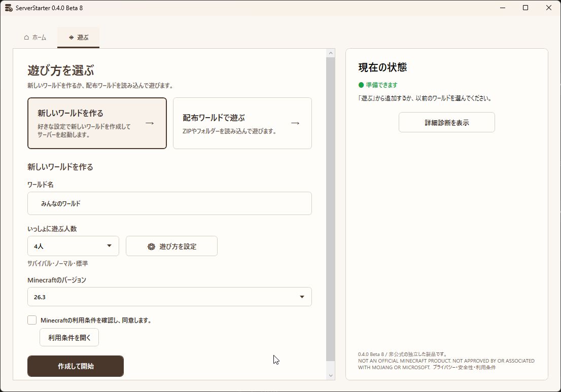
Task: Click the 詳細診断を表示 button
Action: (447, 122)
